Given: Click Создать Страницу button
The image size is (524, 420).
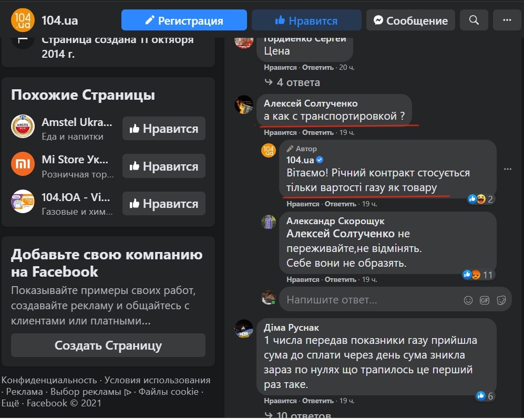Looking at the screenshot, I should (x=108, y=345).
